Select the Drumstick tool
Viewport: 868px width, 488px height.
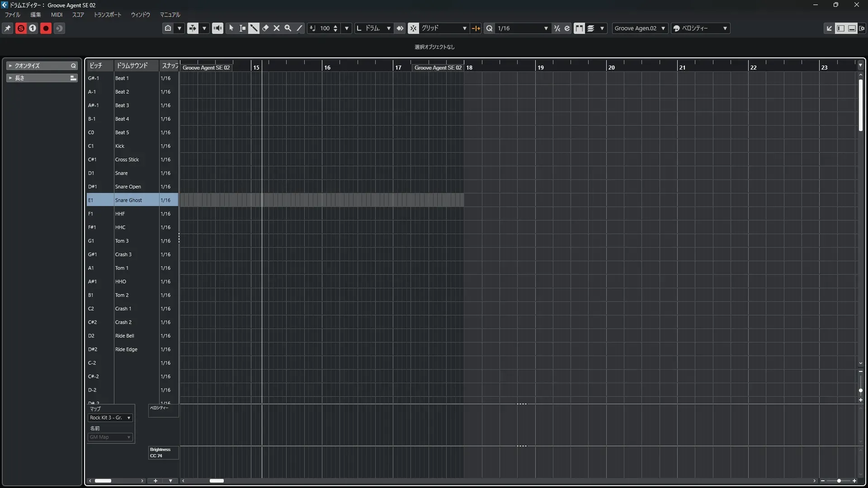[254, 28]
